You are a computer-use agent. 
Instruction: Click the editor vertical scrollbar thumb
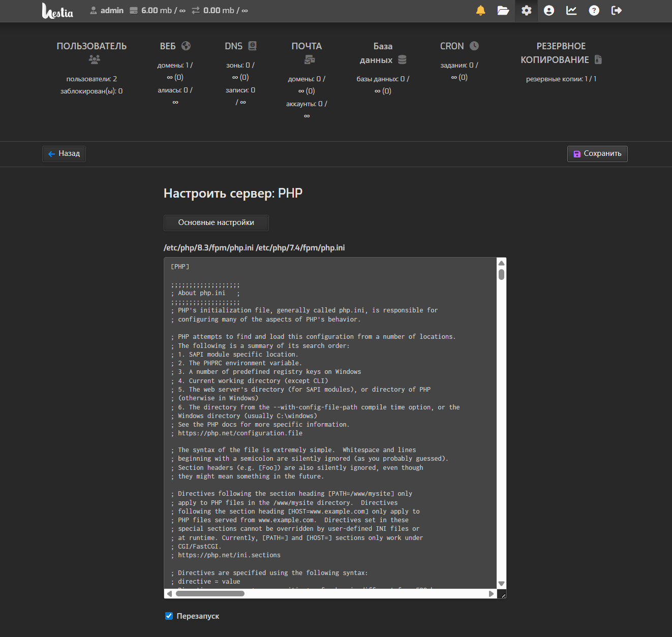(502, 274)
